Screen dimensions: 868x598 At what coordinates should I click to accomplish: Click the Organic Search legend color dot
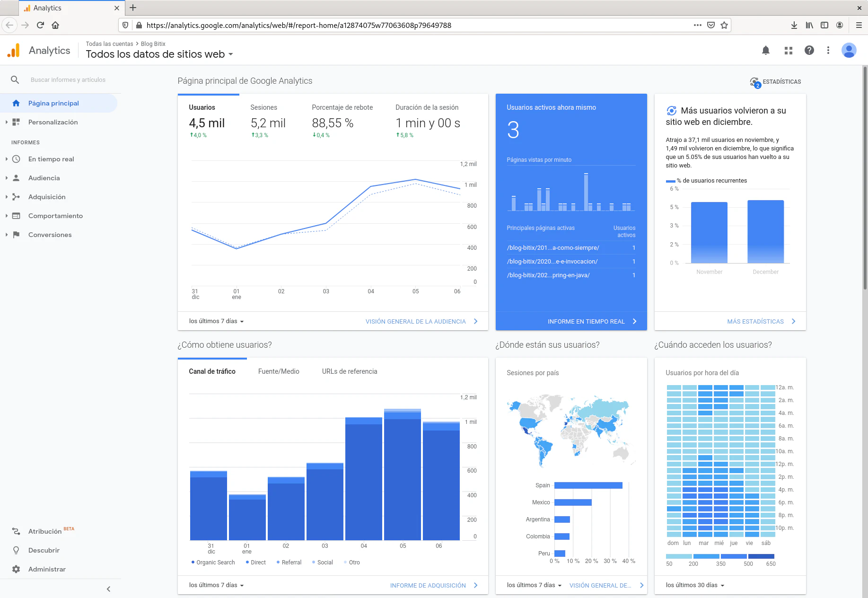193,562
